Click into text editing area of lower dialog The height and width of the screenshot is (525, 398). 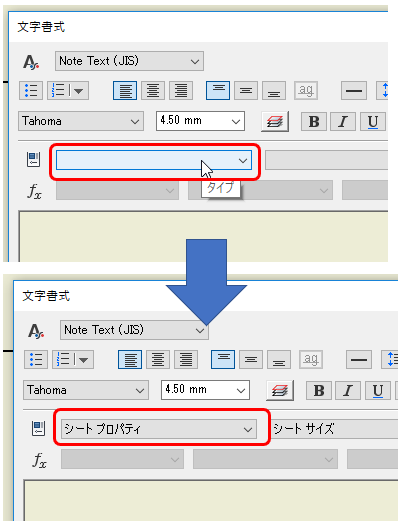point(211,500)
